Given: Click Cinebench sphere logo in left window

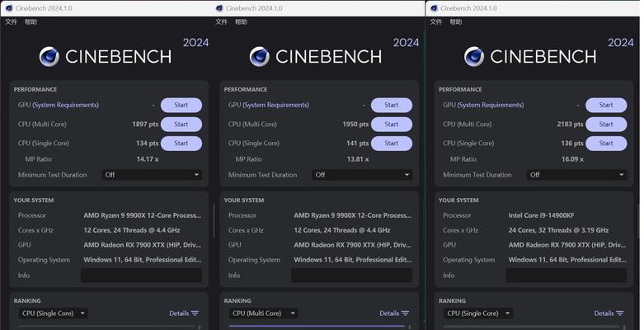Looking at the screenshot, I should (49, 57).
